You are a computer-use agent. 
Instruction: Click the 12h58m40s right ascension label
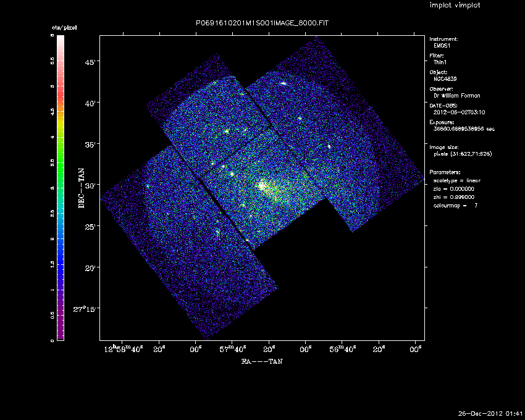pyautogui.click(x=124, y=349)
